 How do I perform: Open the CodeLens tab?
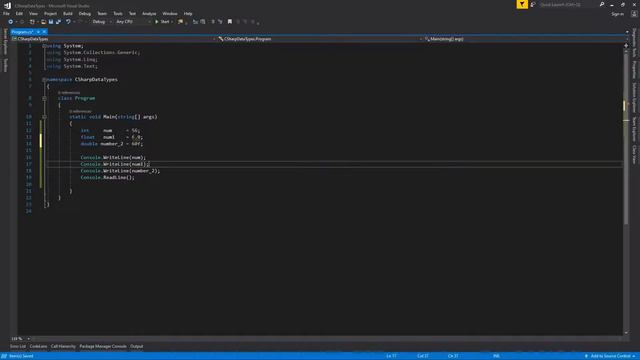pyautogui.click(x=38, y=347)
